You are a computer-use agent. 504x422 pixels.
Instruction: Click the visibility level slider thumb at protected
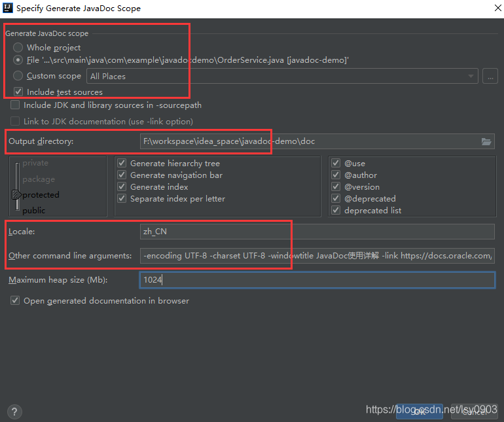pos(16,194)
